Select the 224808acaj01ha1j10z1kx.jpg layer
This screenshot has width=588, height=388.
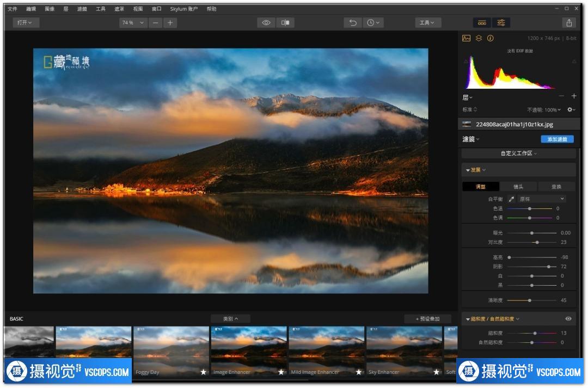(x=519, y=124)
